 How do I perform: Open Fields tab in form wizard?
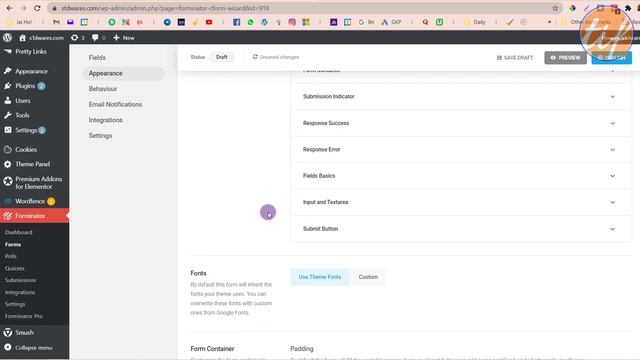[97, 58]
